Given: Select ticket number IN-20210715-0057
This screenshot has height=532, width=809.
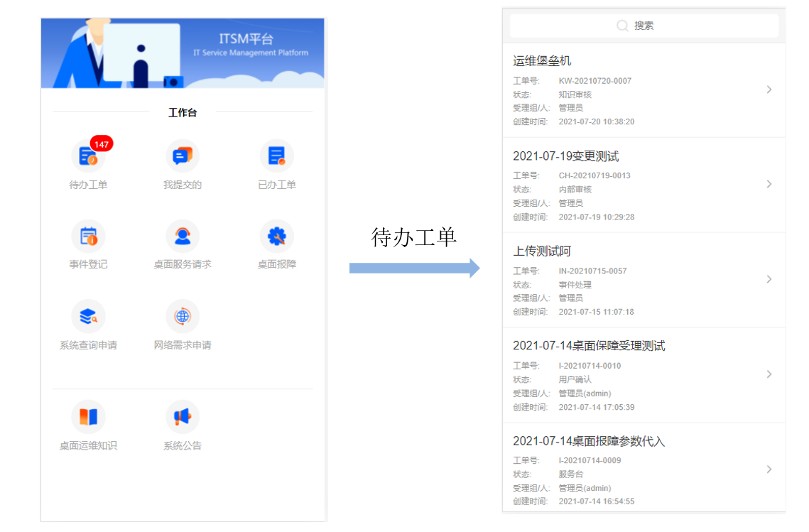Looking at the screenshot, I should click(x=592, y=271).
